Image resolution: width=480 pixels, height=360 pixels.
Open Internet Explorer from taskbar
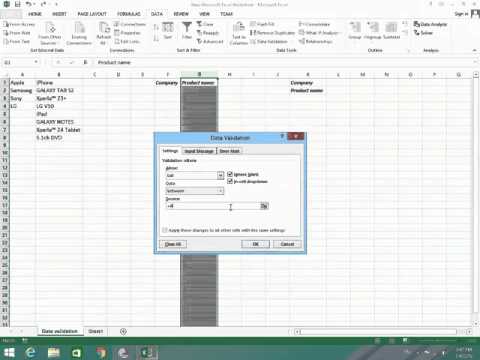pyautogui.click(x=31, y=352)
